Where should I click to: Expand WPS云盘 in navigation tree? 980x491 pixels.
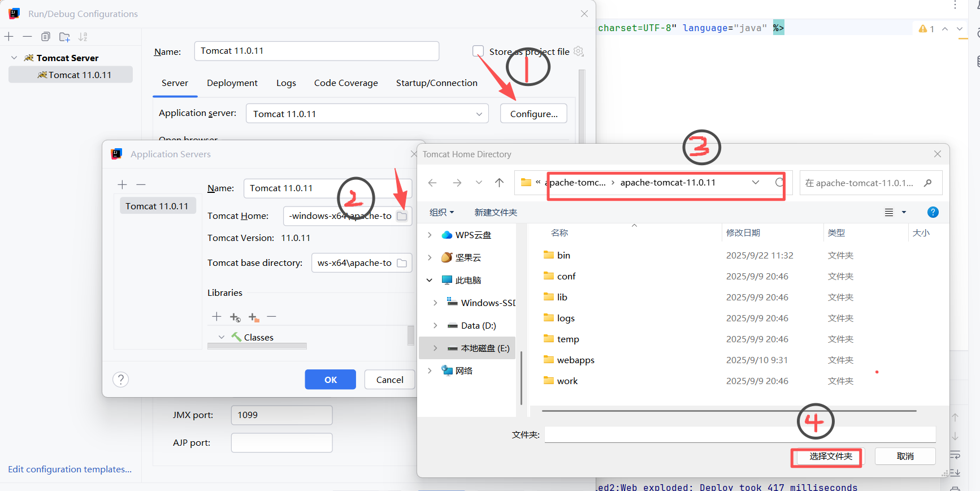tap(430, 235)
